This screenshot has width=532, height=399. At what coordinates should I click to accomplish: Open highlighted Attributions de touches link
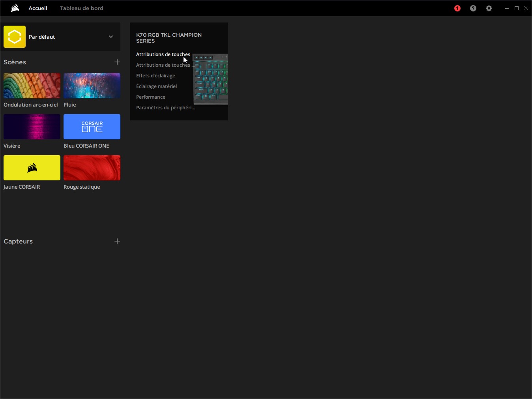pyautogui.click(x=163, y=54)
